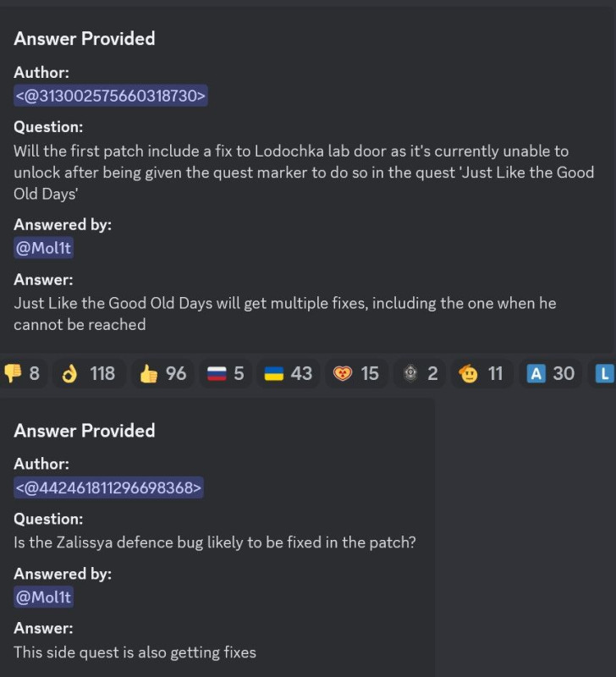Viewport: 616px width, 677px height.
Task: Select the second Answer Provided heading
Action: (85, 431)
